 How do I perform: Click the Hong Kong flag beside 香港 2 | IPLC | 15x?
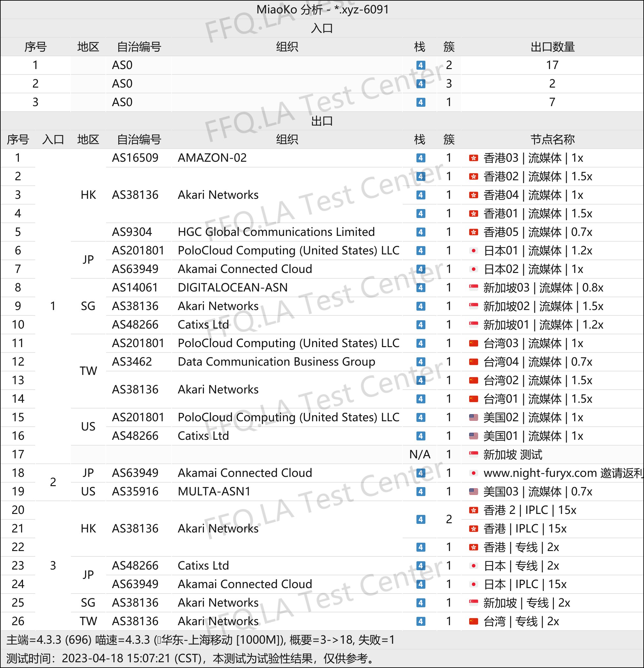click(x=473, y=510)
